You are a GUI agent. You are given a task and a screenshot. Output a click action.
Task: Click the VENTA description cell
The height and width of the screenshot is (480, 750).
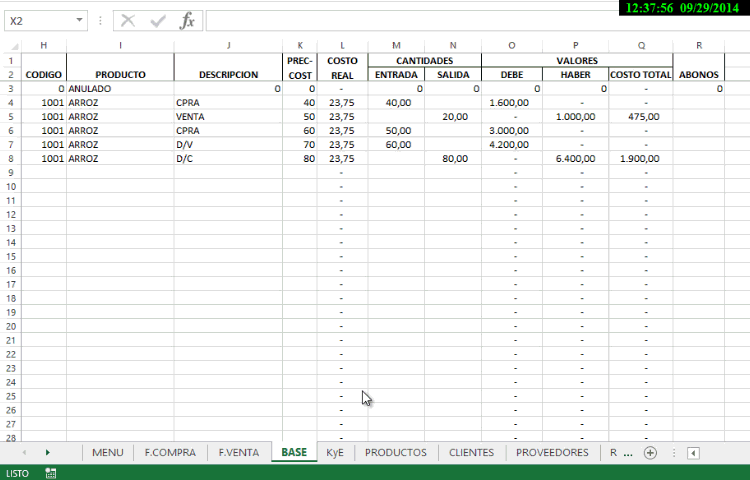click(228, 117)
